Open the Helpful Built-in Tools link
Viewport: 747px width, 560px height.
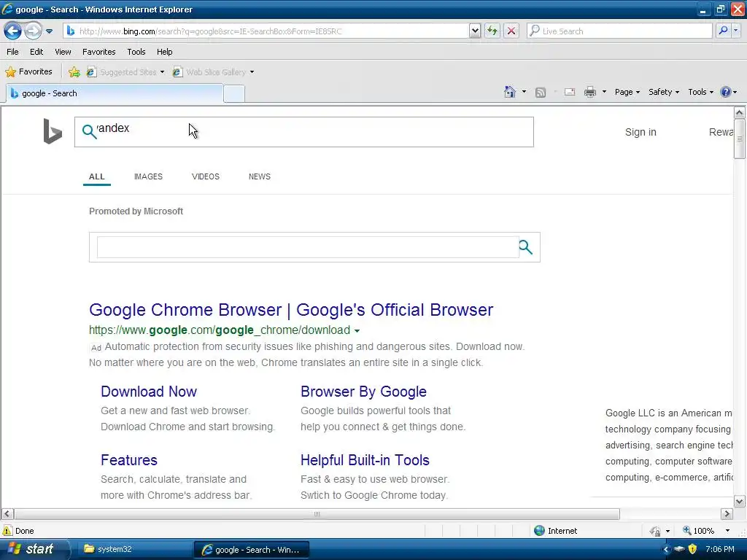pos(365,461)
